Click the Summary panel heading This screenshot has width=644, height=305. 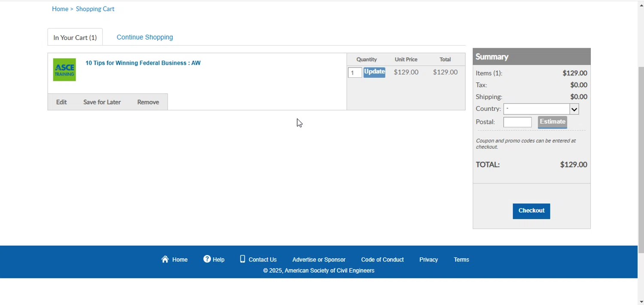(x=492, y=57)
